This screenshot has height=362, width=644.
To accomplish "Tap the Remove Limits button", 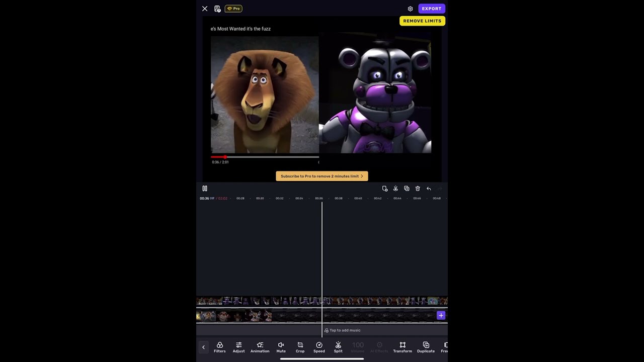I will (422, 21).
